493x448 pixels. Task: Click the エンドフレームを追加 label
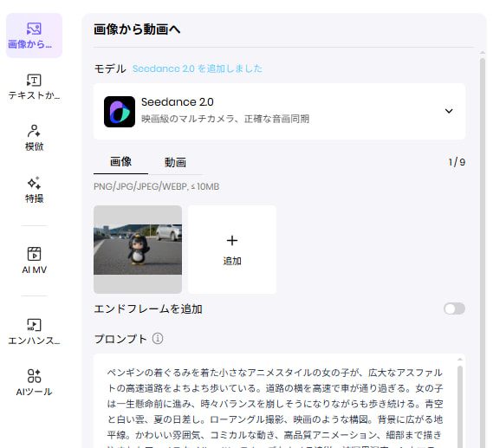click(148, 309)
